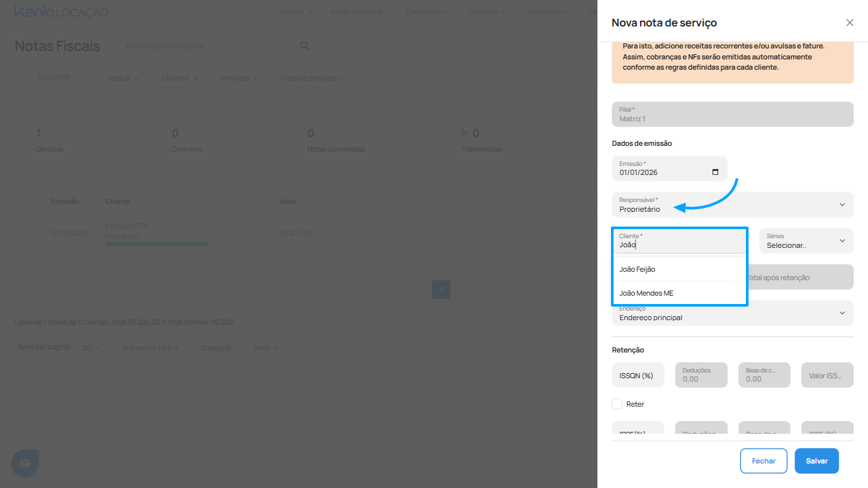Open the Serviços filter dropdown
The width and height of the screenshot is (868, 488).
(238, 78)
